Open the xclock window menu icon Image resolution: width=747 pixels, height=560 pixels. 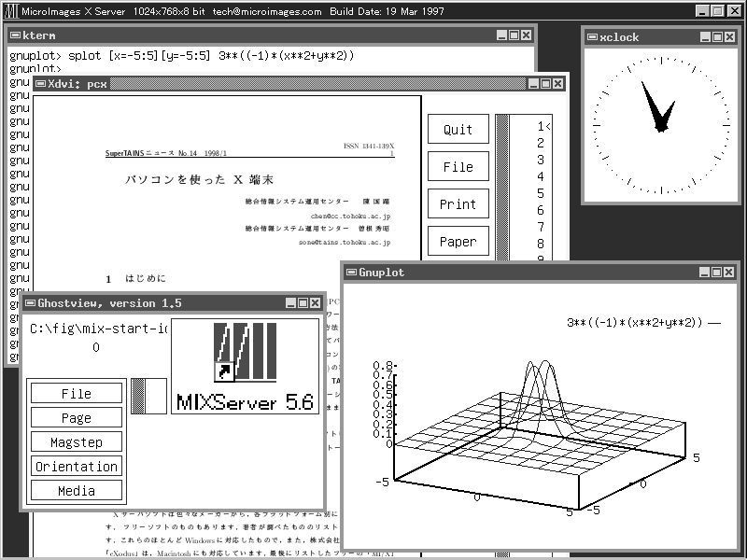[593, 37]
